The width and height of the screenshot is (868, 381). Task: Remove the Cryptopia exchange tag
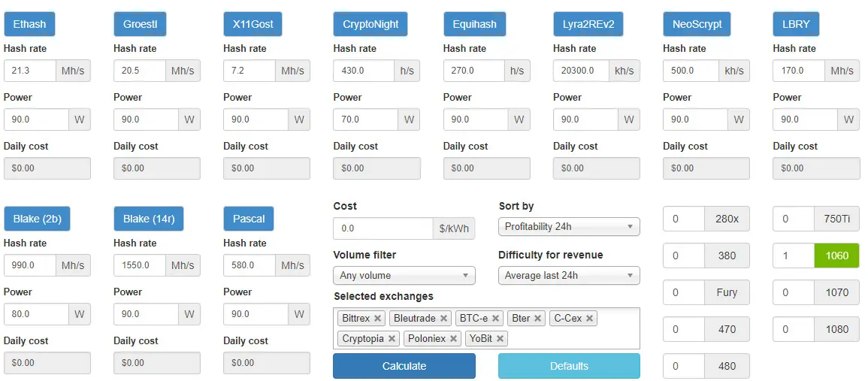[x=392, y=339]
